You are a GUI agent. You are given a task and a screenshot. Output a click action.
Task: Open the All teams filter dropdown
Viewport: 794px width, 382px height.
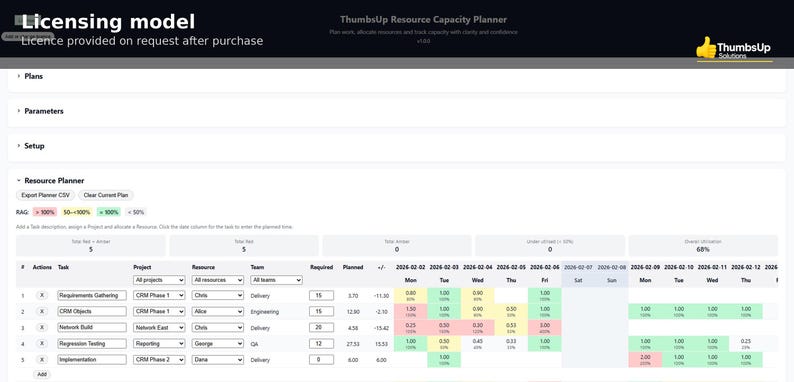pos(276,280)
